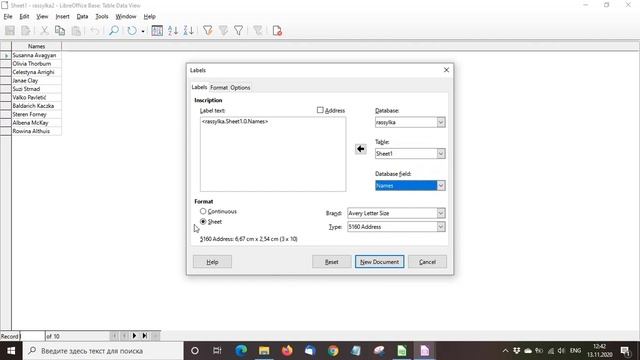Click Reset Filter/Sort icon
The width and height of the screenshot is (640, 360).
tap(258, 31)
